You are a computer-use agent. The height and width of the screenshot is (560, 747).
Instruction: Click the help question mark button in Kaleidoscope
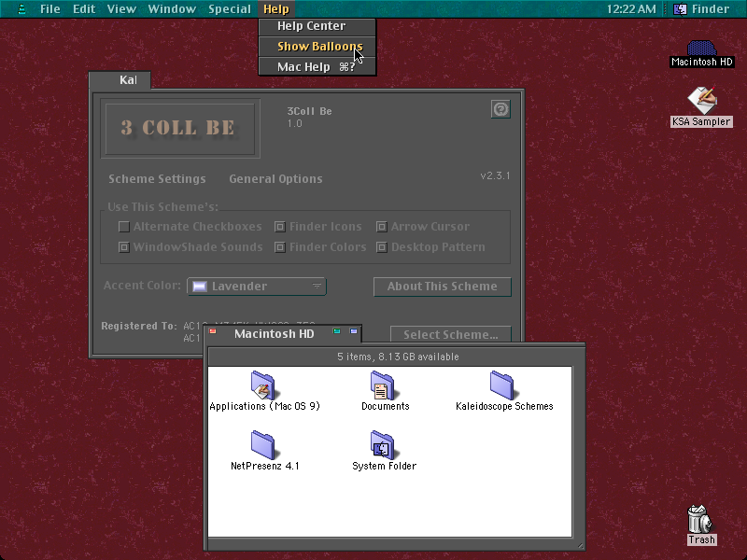(x=500, y=109)
